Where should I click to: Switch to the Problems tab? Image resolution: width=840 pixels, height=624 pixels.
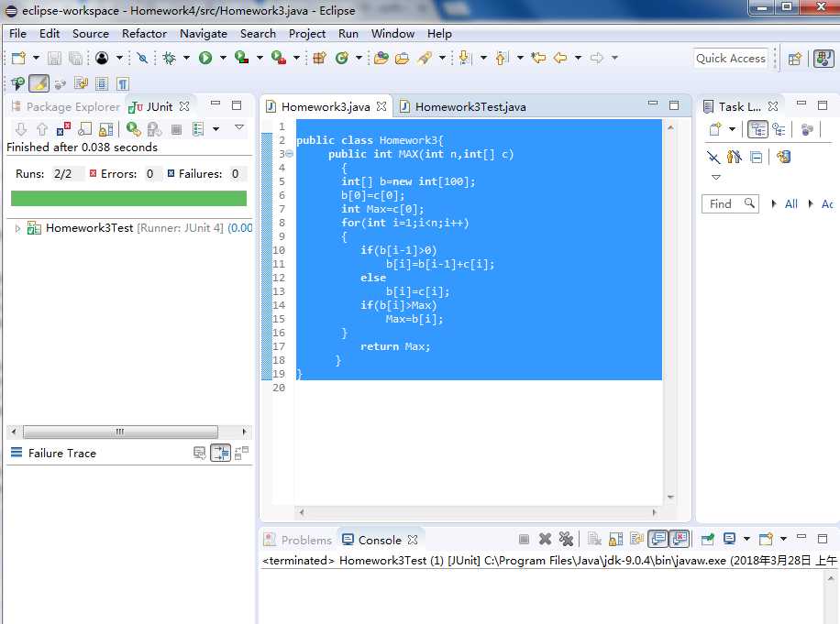point(298,540)
